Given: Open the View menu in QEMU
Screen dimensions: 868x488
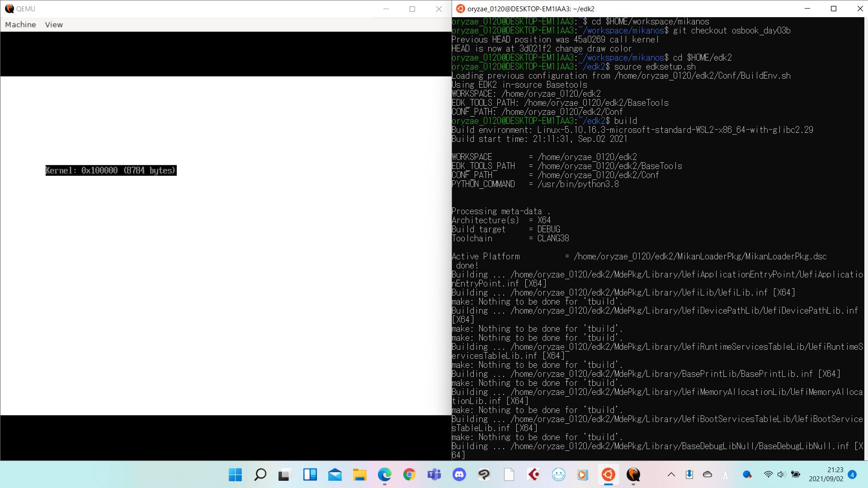Looking at the screenshot, I should 53,24.
